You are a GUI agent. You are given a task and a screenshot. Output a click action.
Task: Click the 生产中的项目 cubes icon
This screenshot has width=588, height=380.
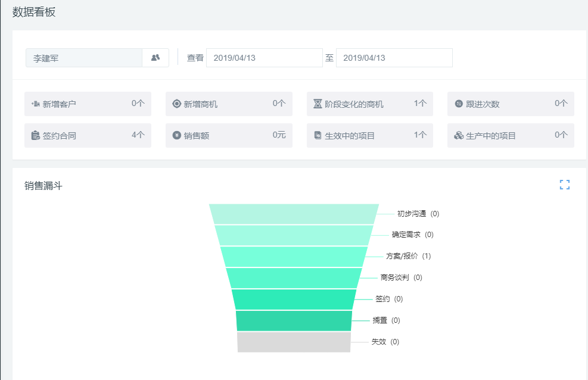coord(459,135)
